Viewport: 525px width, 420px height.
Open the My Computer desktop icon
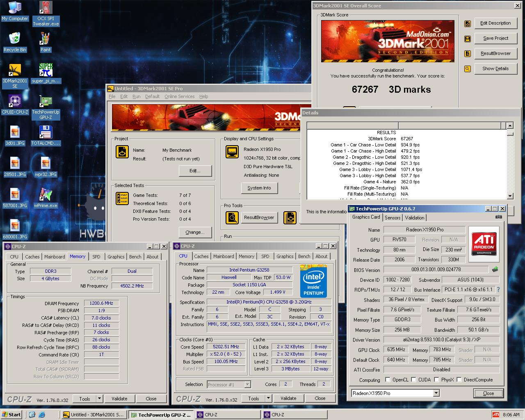(x=15, y=11)
